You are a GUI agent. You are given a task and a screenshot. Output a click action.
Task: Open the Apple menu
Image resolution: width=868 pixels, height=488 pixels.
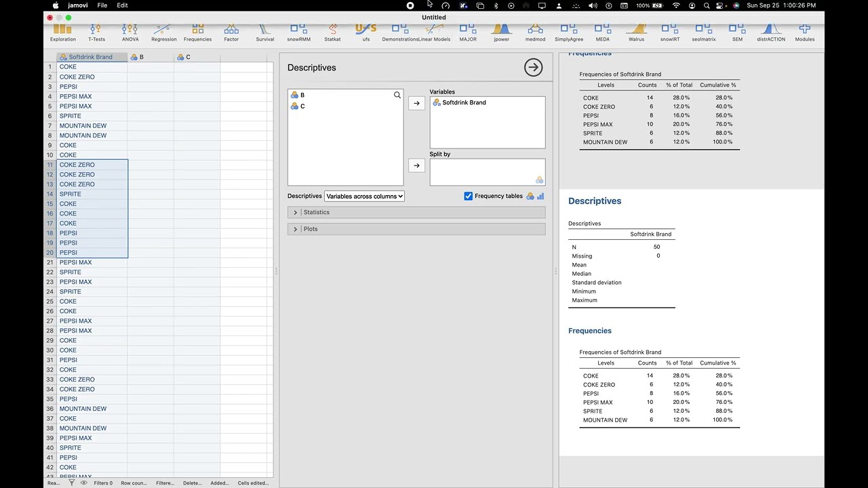[56, 5]
